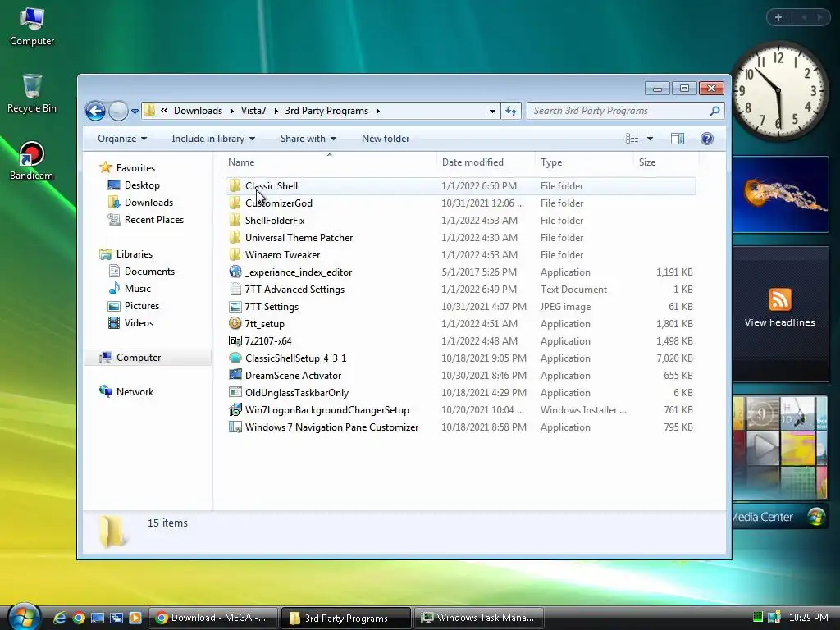
Task: Select the 7z2107-x64 installer
Action: coord(461,340)
